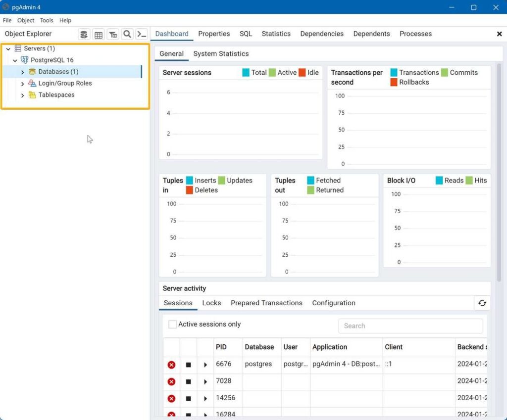
Task: Click the Rollbacks legend color swatch
Action: (x=394, y=83)
